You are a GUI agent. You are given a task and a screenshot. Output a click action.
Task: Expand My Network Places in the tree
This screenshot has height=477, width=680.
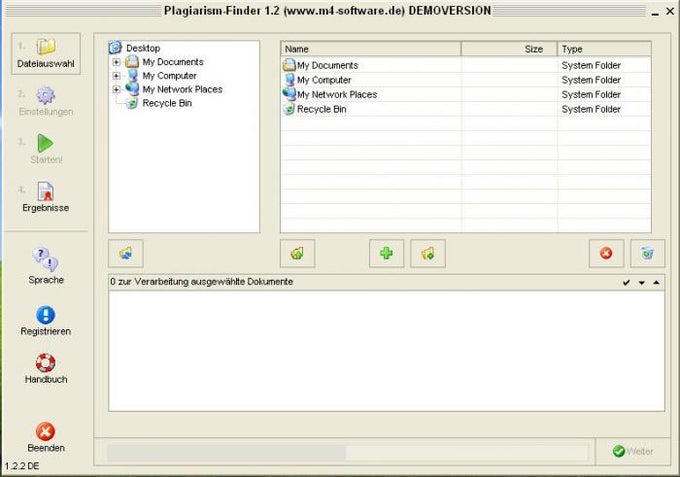(116, 89)
